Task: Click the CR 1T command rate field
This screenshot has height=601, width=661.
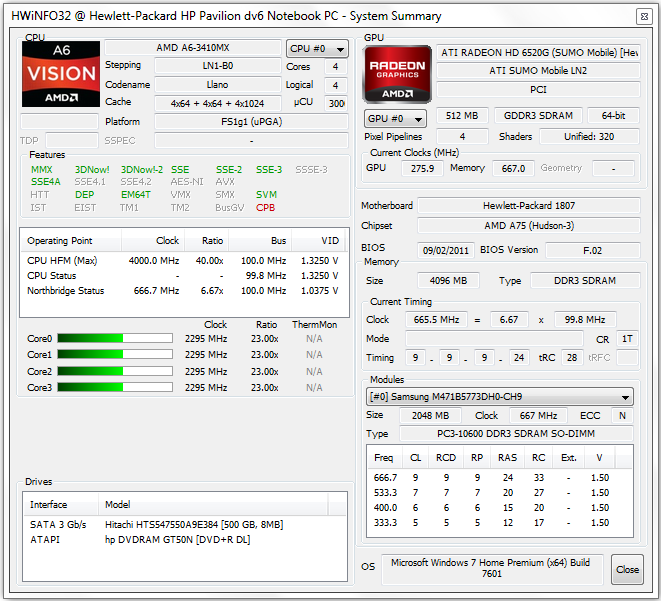Action: coord(627,339)
